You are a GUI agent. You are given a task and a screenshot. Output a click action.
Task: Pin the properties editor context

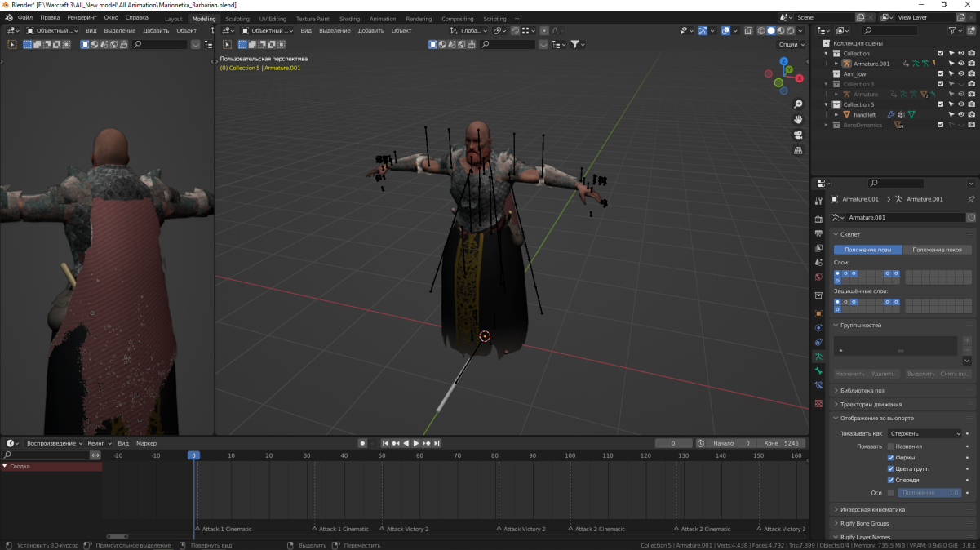970,199
